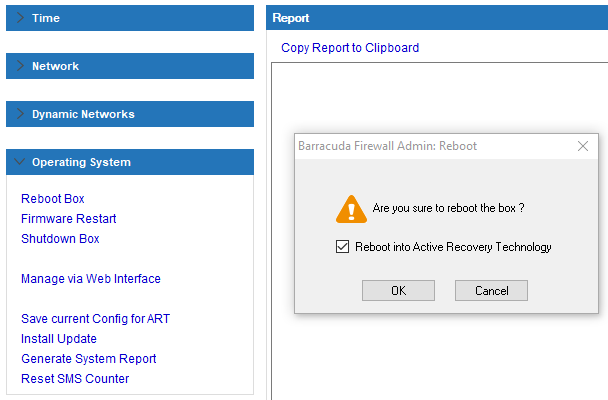Click the orange warning triangle icon
This screenshot has height=400, width=608.
[351, 209]
